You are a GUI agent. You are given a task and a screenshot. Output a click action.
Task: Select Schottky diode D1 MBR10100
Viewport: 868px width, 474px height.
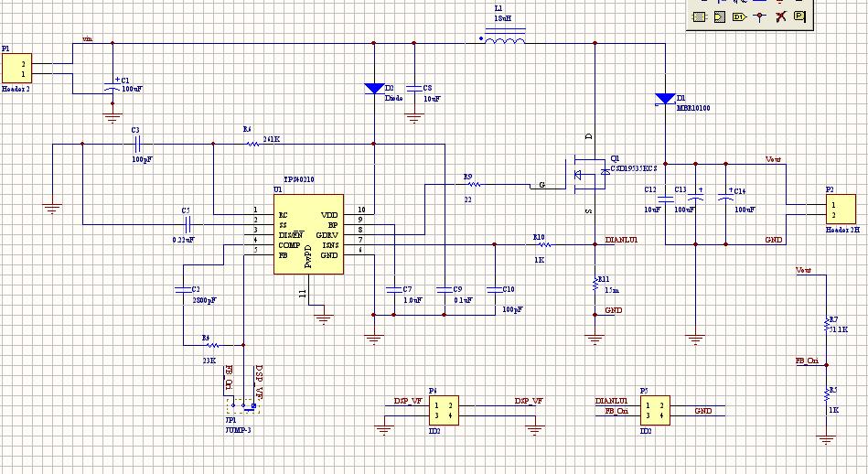coord(665,100)
